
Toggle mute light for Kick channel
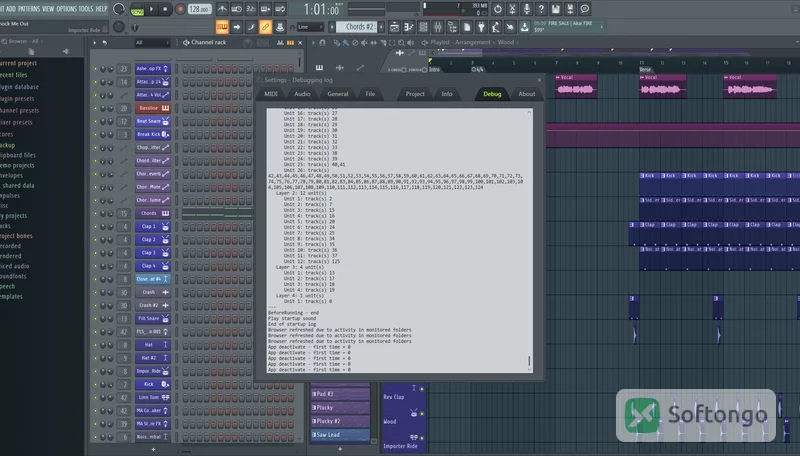tap(95, 384)
